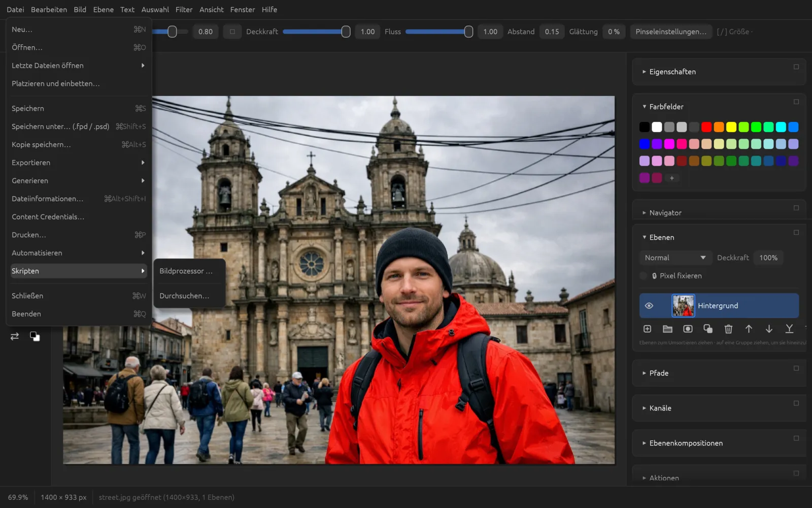
Task: Add a new swatch with plus button
Action: [x=671, y=178]
